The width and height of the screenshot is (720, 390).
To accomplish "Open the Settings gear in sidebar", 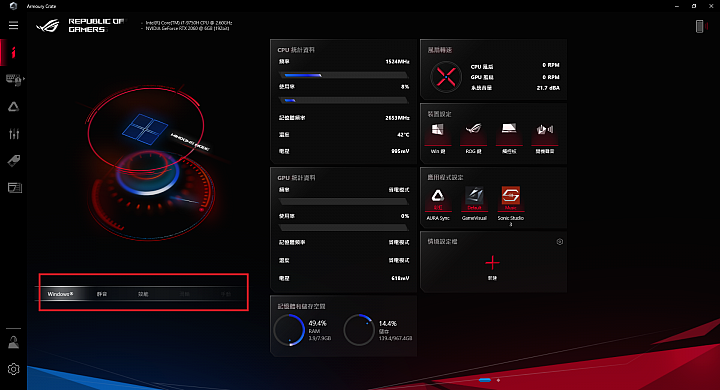I will click(13, 369).
